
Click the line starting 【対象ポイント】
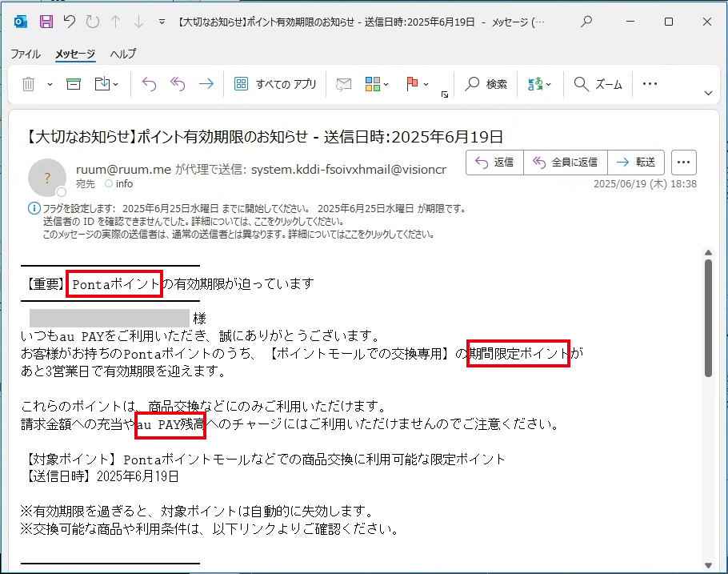tap(265, 460)
